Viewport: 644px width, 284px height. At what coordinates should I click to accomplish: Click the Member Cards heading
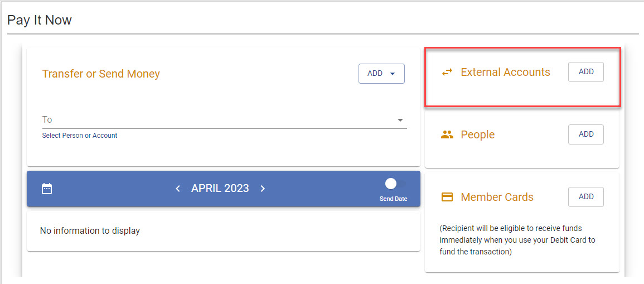[497, 198]
